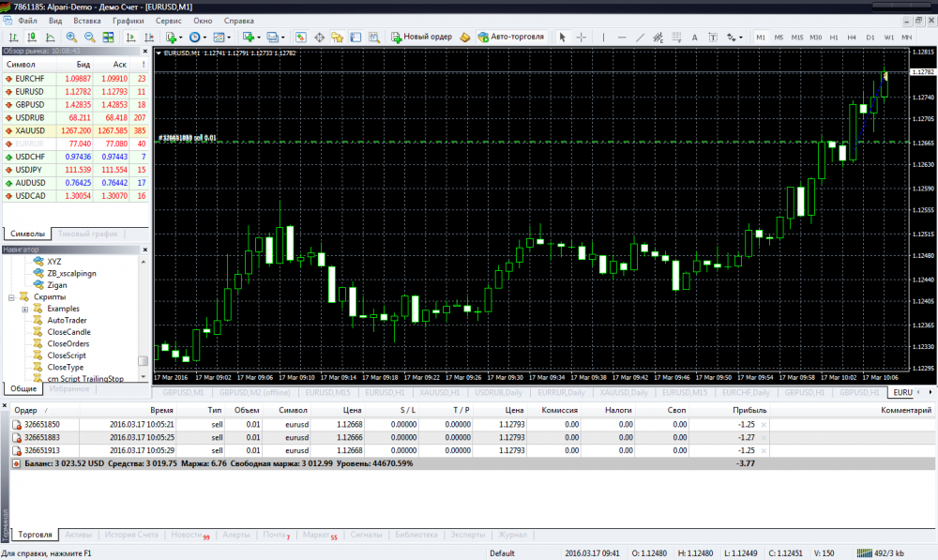Screen dimensions: 938x560
Task: Select the Fibonacci retracement tool
Action: [x=676, y=38]
